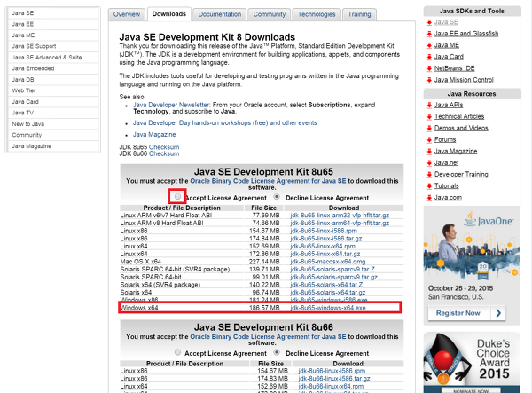Switch to the Training tab
Viewport: 532px width, 393px height.
(359, 14)
